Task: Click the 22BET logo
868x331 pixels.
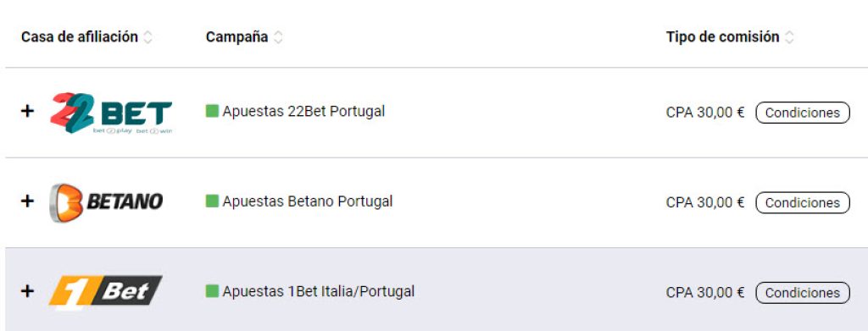Action: 111,113
